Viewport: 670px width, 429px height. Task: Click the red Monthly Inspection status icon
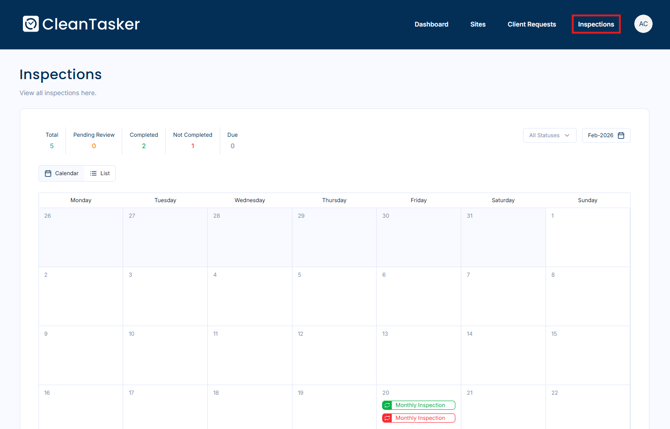pyautogui.click(x=387, y=418)
